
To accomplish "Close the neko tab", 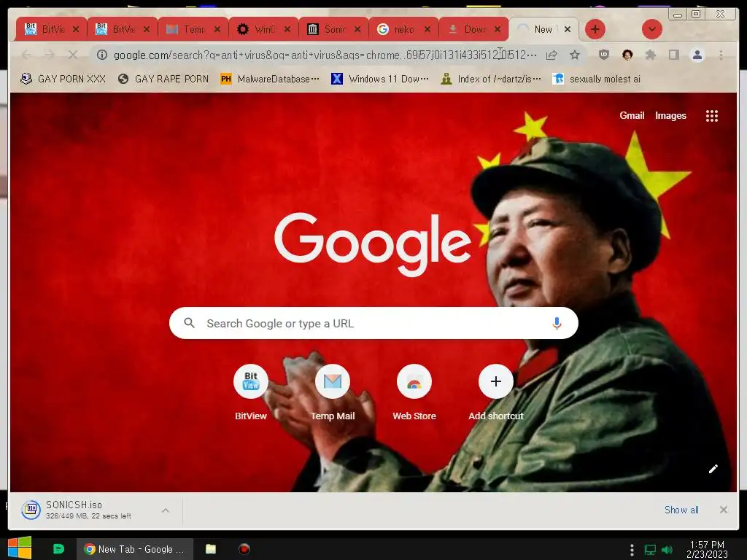I will pos(427,29).
